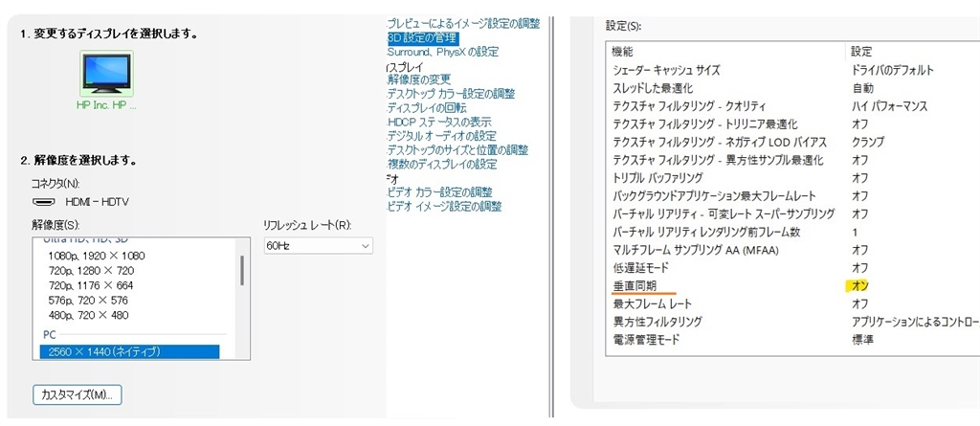Open ビデオ カラー設定の調整
Viewport: 980px width, 426px height.
tap(440, 192)
